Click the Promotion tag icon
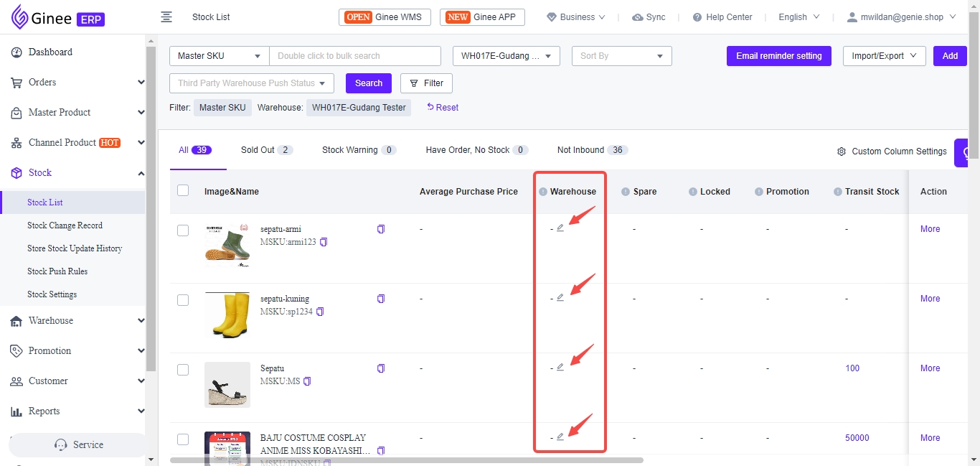This screenshot has height=466, width=980. tap(16, 351)
